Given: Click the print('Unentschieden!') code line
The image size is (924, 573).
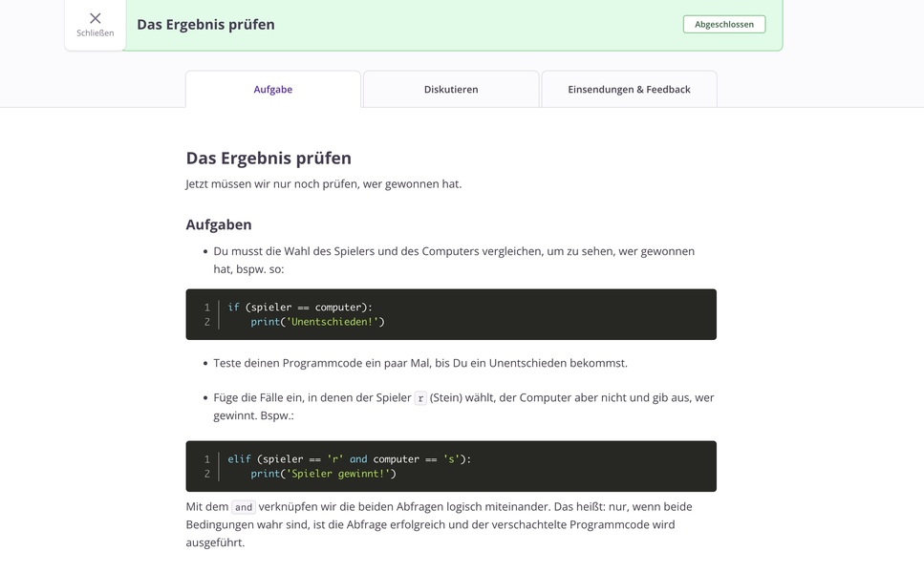Looking at the screenshot, I should point(317,322).
